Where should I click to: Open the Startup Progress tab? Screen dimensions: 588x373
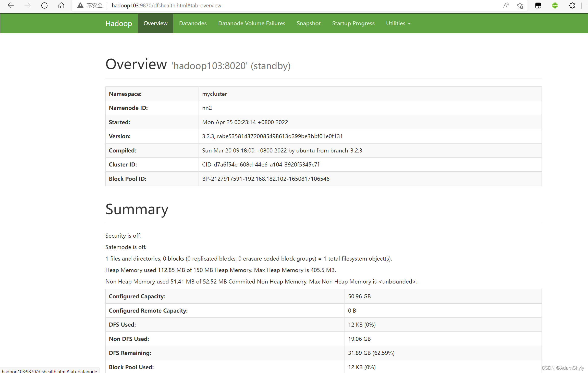click(x=353, y=23)
